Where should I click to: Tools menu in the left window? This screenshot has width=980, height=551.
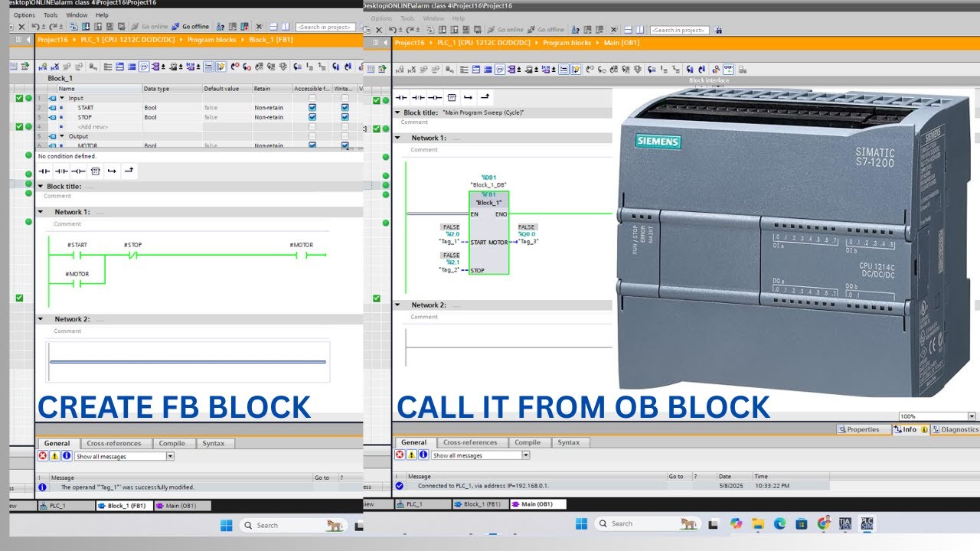[x=51, y=15]
